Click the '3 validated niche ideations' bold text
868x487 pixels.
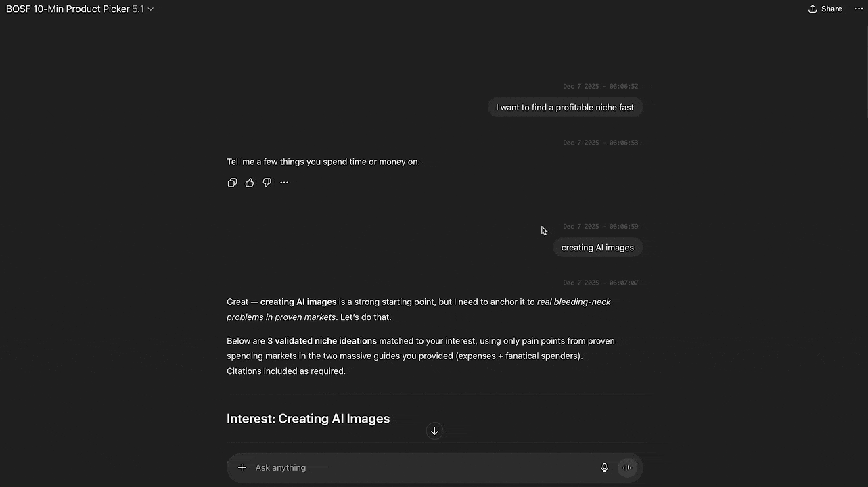[322, 341]
